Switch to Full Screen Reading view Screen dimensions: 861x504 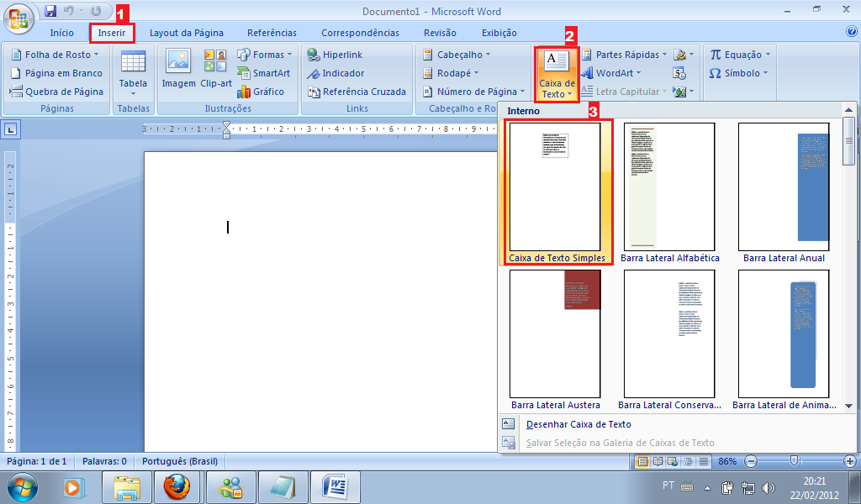tap(658, 461)
